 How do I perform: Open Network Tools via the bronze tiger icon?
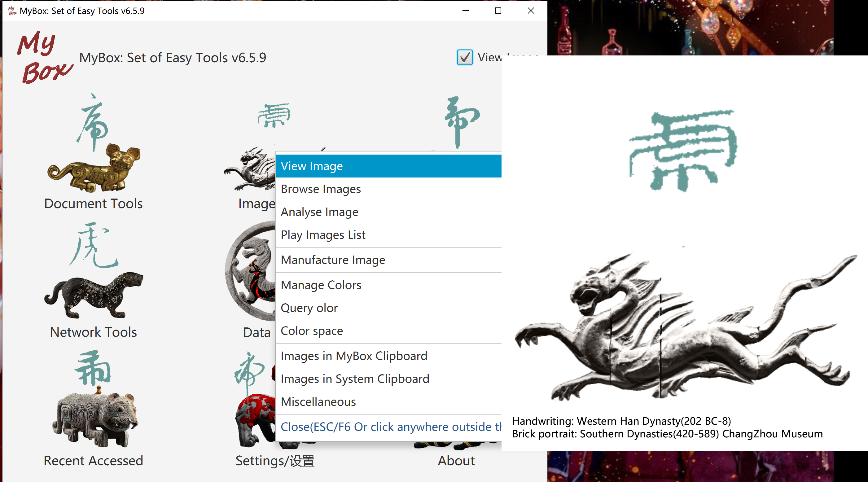tap(94, 295)
